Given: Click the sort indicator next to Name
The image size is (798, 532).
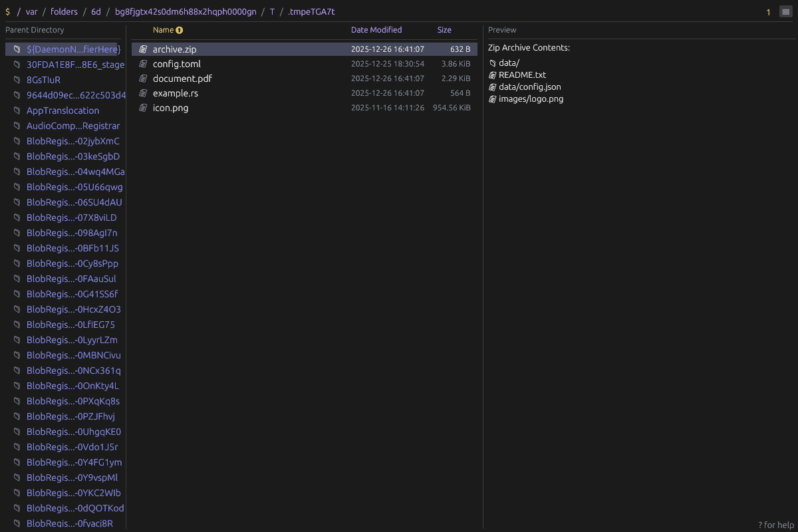Looking at the screenshot, I should [x=179, y=30].
